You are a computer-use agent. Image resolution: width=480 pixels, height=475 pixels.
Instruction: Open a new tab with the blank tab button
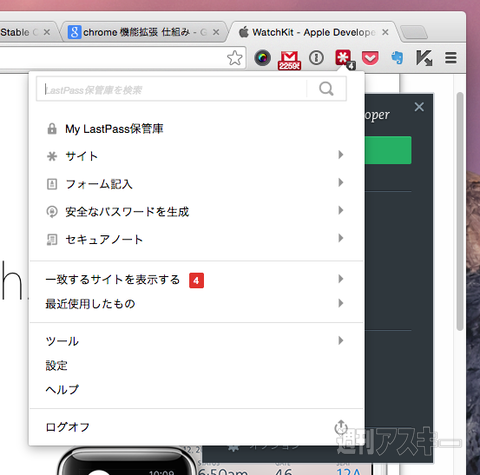tap(414, 33)
